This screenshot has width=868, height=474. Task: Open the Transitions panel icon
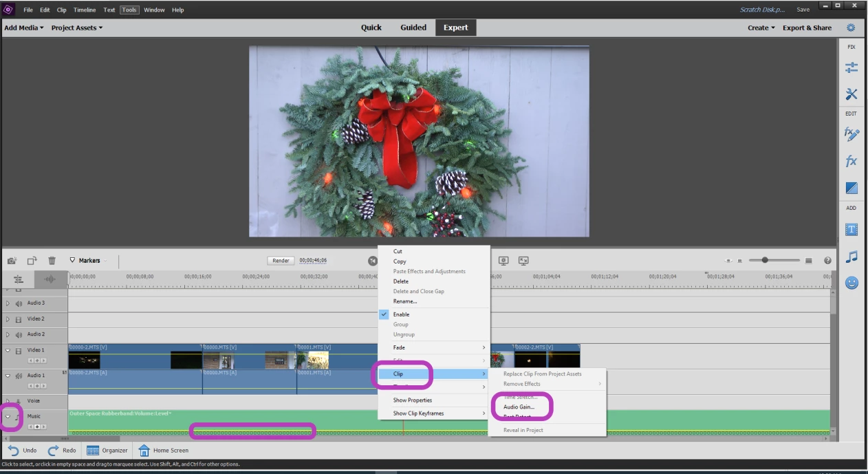(851, 188)
